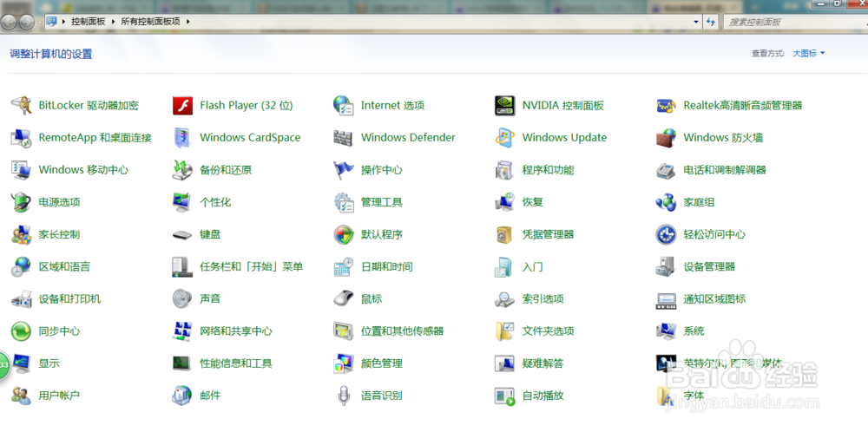Image resolution: width=868 pixels, height=432 pixels.
Task: Open 电话和调制解调器 icon
Action: [x=666, y=170]
